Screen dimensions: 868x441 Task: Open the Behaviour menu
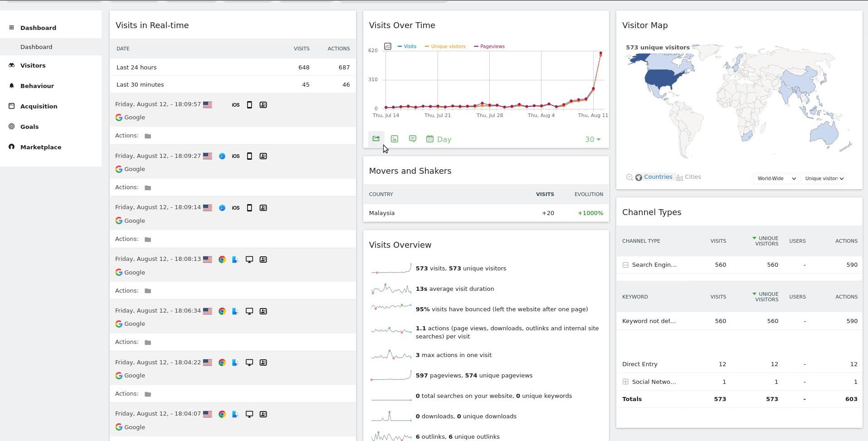[x=37, y=86]
